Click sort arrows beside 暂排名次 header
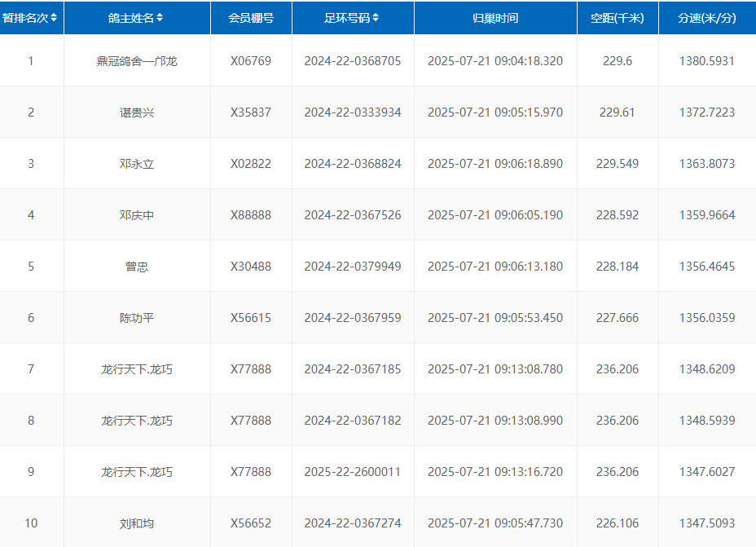The image size is (756, 547). [54, 18]
